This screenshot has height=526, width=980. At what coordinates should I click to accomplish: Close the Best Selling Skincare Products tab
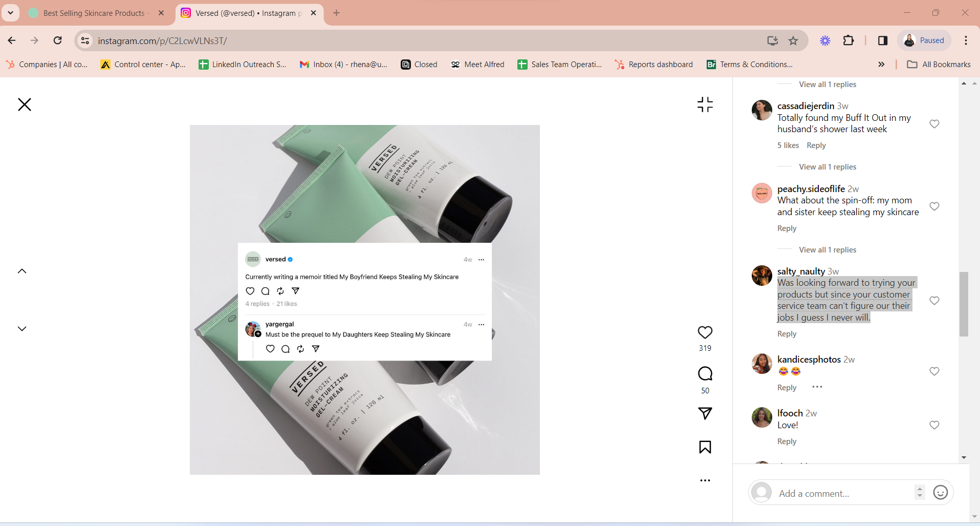click(x=161, y=13)
